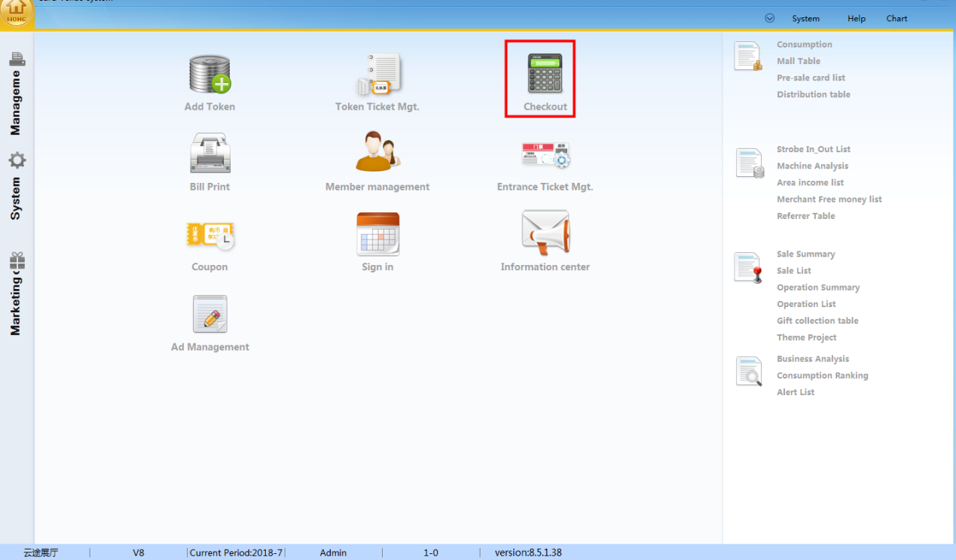Switch to the Marketing sidebar tab
956x560 pixels.
17,294
